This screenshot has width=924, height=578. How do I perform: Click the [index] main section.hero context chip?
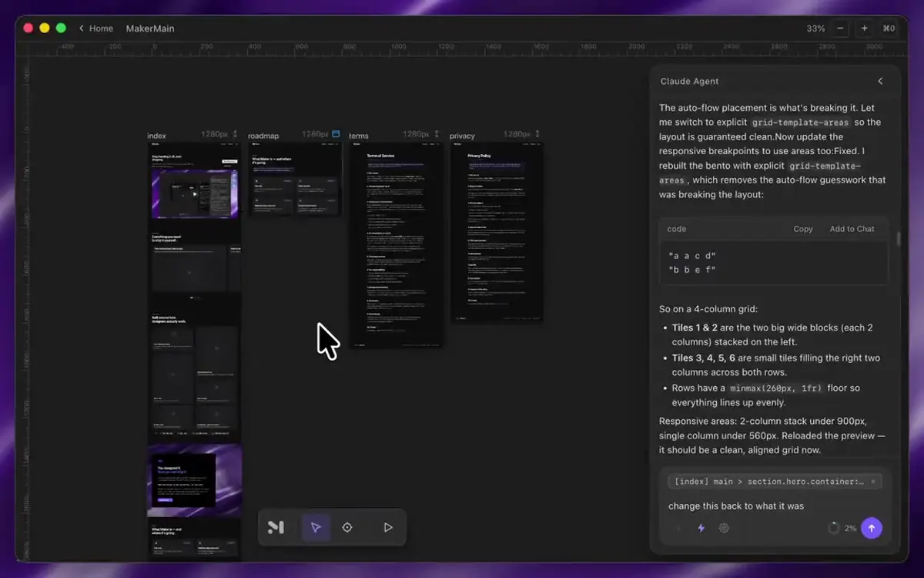click(775, 482)
